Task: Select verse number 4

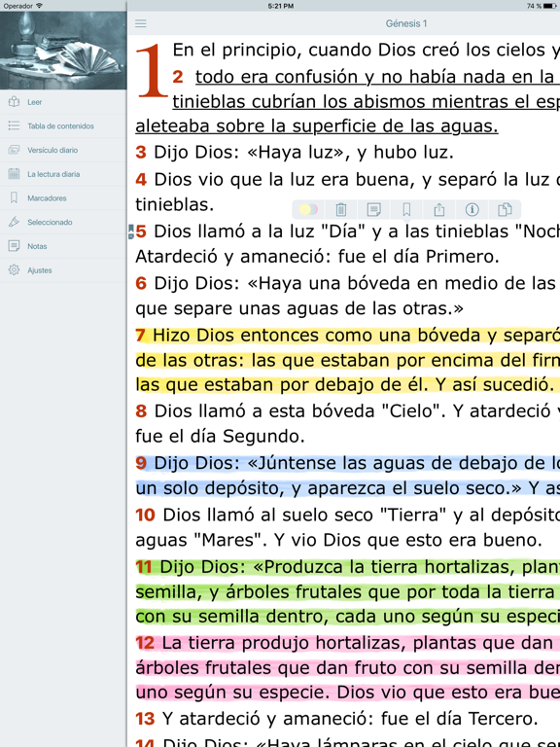Action: click(141, 180)
